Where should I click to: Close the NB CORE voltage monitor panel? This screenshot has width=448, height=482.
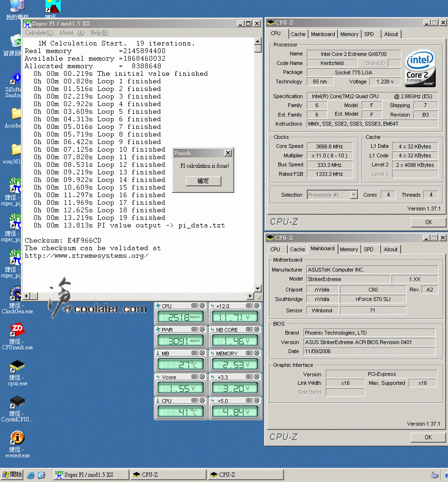[257, 330]
